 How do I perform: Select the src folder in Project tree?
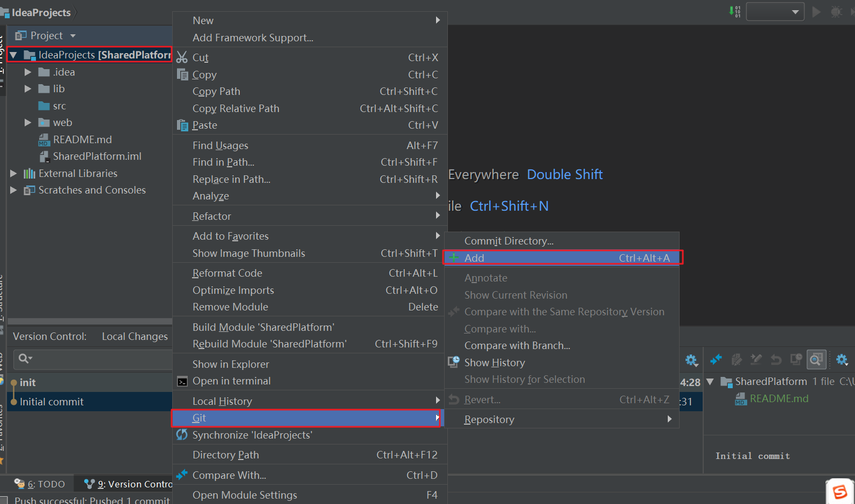click(59, 106)
